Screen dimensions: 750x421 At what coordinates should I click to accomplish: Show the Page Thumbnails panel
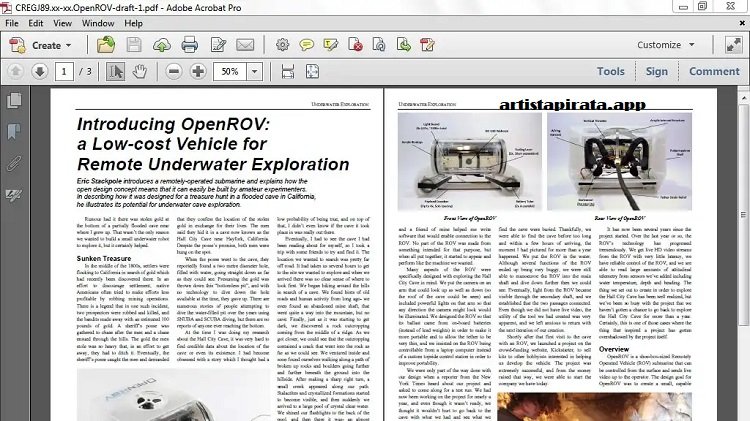(14, 100)
